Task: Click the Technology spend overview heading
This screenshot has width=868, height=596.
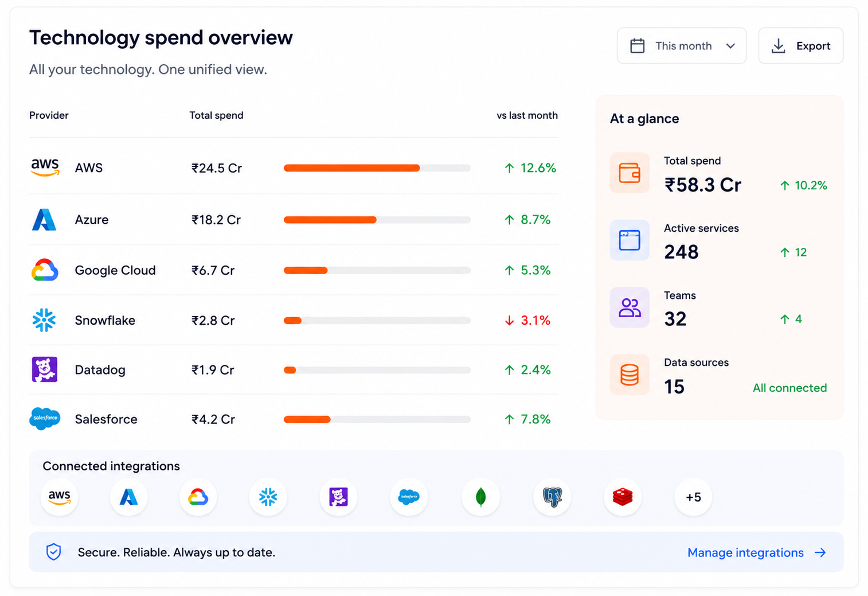Action: (x=161, y=38)
